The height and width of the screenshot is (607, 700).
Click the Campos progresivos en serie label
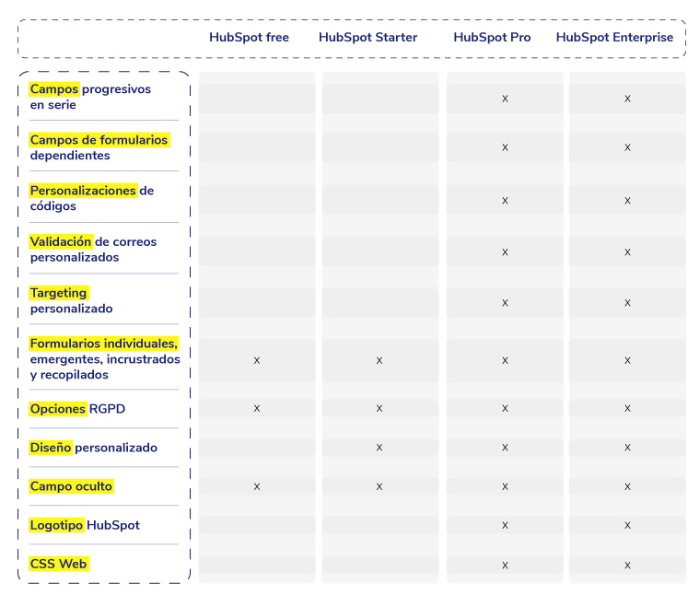point(90,98)
